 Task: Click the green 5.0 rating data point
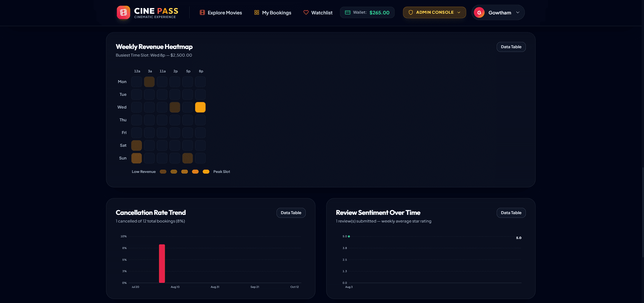click(349, 236)
